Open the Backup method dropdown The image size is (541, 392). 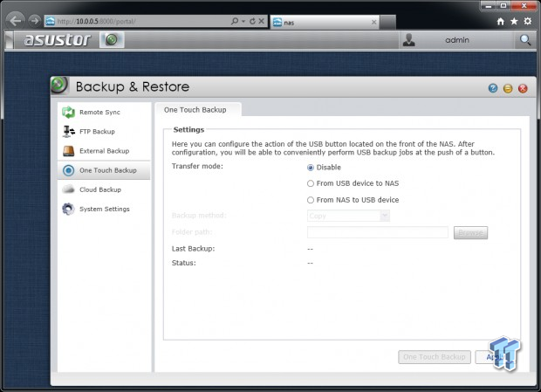tap(348, 216)
